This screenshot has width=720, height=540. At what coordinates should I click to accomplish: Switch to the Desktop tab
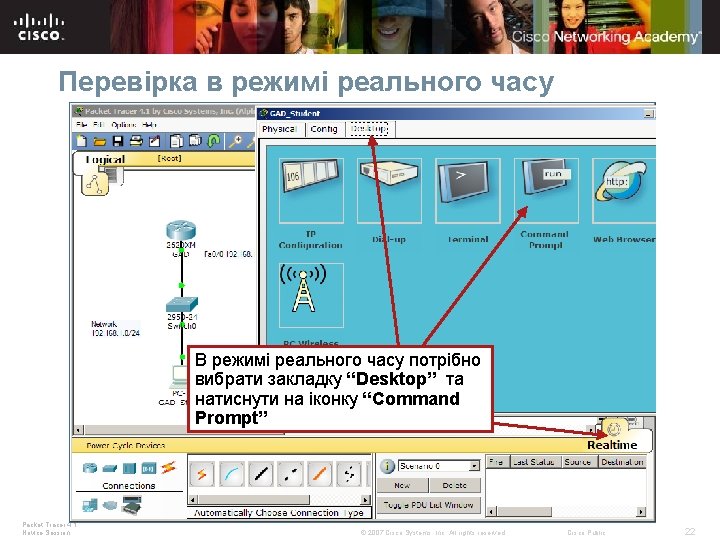click(x=369, y=129)
